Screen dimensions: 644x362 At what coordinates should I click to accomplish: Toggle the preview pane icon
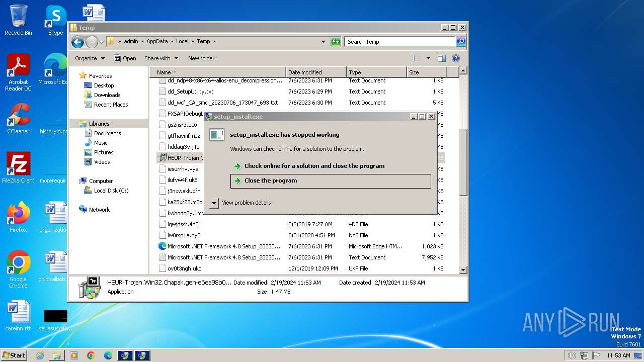click(441, 58)
